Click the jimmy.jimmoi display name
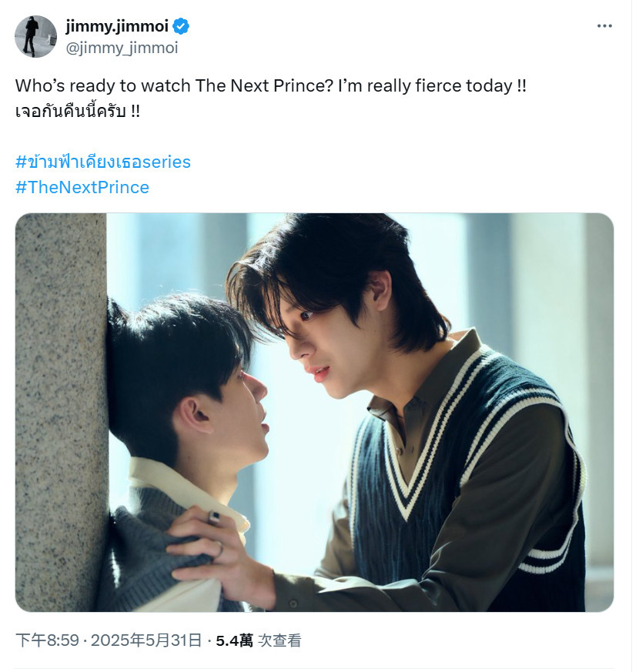The image size is (639, 672). pyautogui.click(x=117, y=26)
